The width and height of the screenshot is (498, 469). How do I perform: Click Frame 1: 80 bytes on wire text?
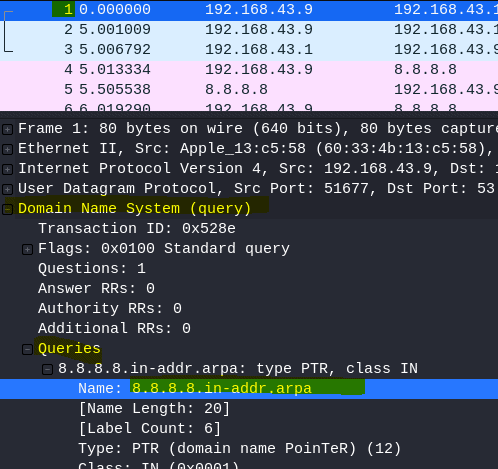[x=130, y=129]
